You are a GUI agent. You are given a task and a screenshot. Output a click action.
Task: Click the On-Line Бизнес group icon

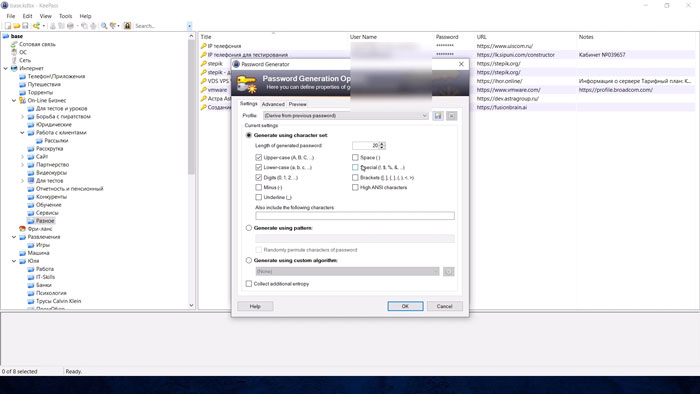22,100
